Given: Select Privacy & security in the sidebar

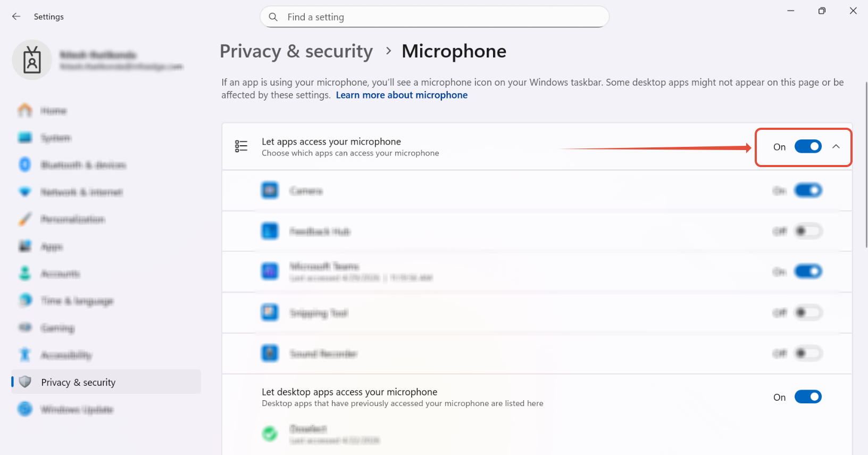Looking at the screenshot, I should pyautogui.click(x=106, y=382).
